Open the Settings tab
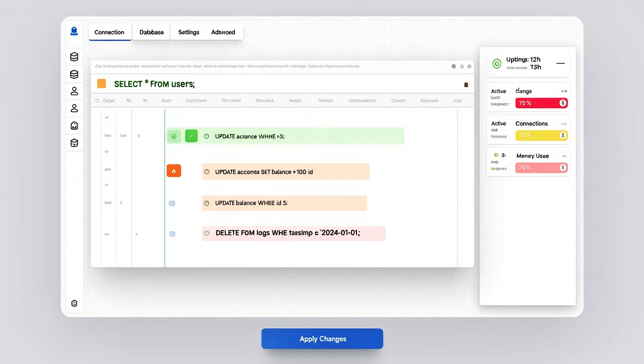The image size is (644, 364). point(188,32)
